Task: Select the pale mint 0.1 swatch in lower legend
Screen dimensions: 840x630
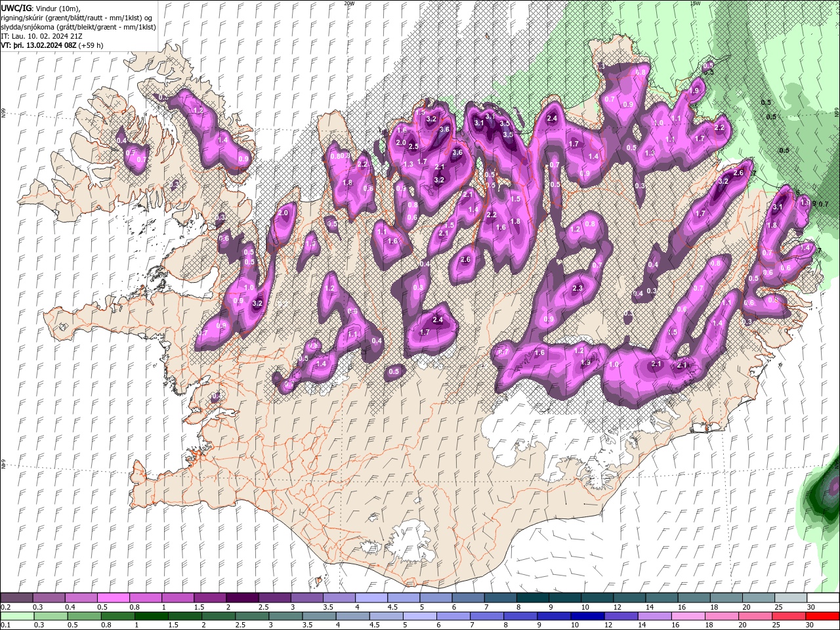Action: point(18,616)
